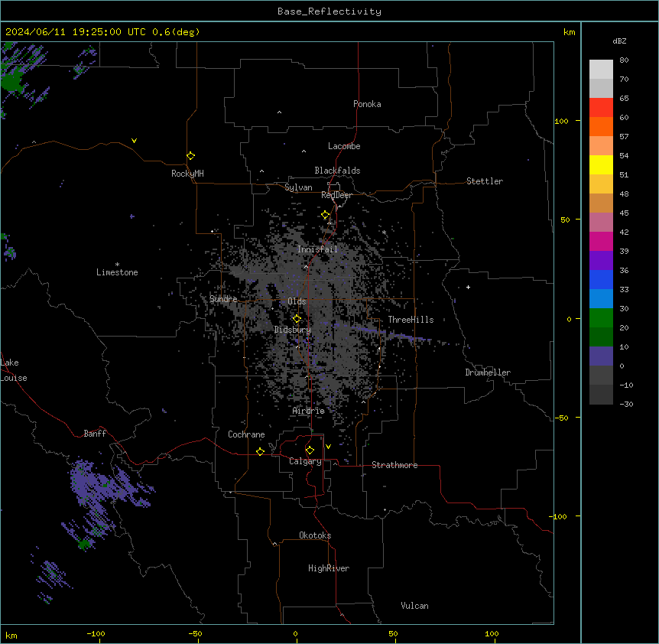Click the km unit label at top right
Screen dimensions: 659x644
pos(570,32)
